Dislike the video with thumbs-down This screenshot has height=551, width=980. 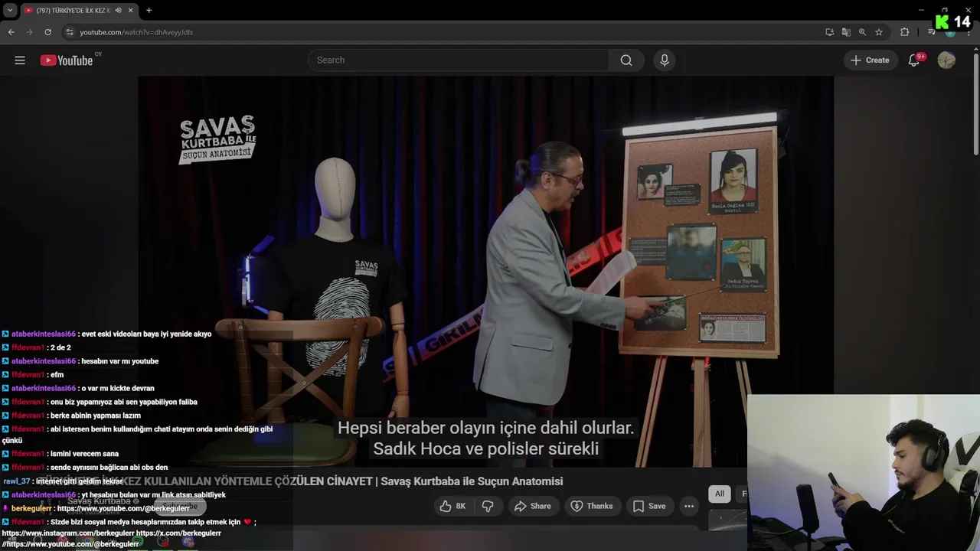[488, 506]
